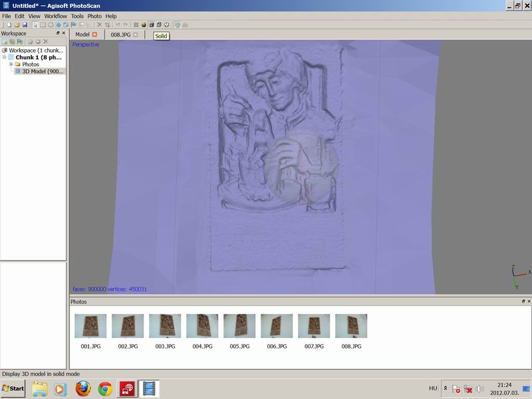Image resolution: width=532 pixels, height=399 pixels.
Task: Select the 3D Model item in workspace
Action: (42, 71)
